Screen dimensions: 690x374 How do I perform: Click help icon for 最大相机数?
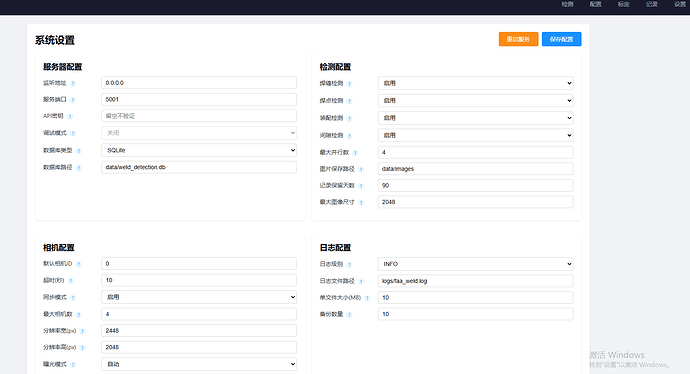coord(79,315)
